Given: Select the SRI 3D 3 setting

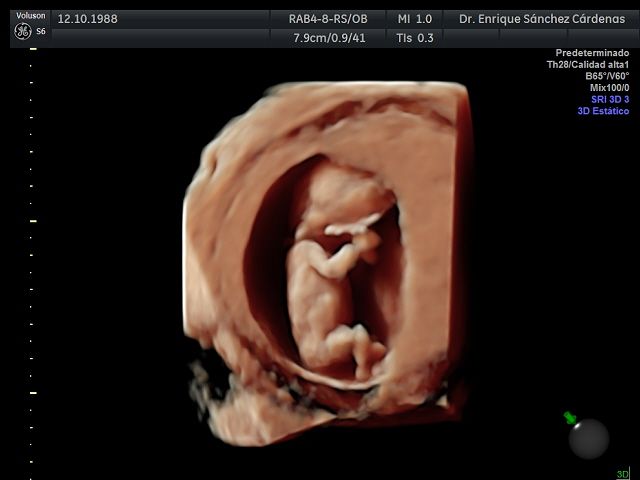Looking at the screenshot, I should [610, 99].
